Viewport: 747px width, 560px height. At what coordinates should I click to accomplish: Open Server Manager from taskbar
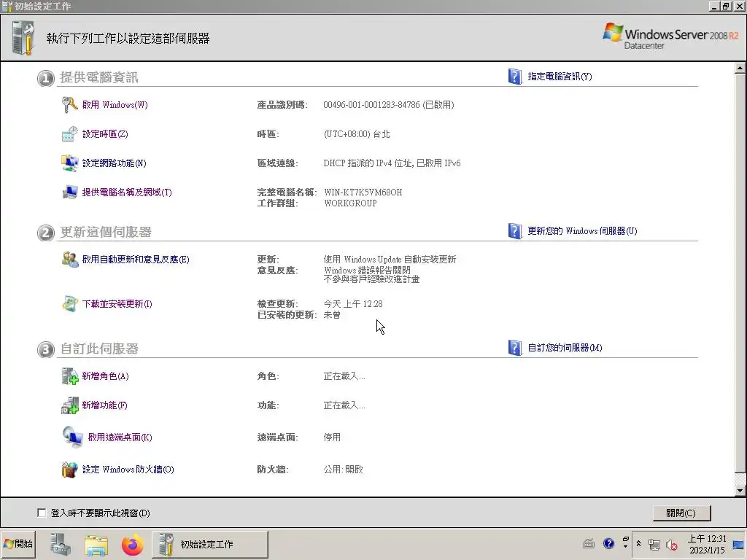(x=61, y=544)
